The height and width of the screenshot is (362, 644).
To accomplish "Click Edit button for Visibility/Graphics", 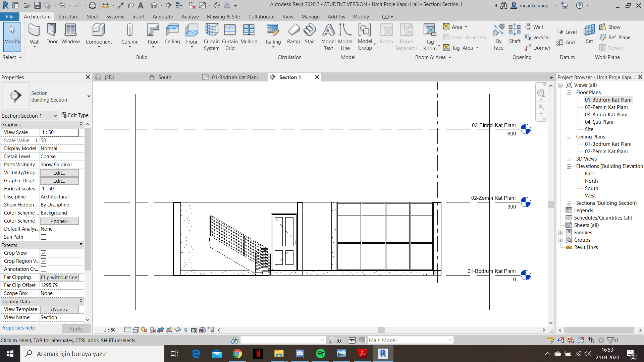I will click(59, 173).
